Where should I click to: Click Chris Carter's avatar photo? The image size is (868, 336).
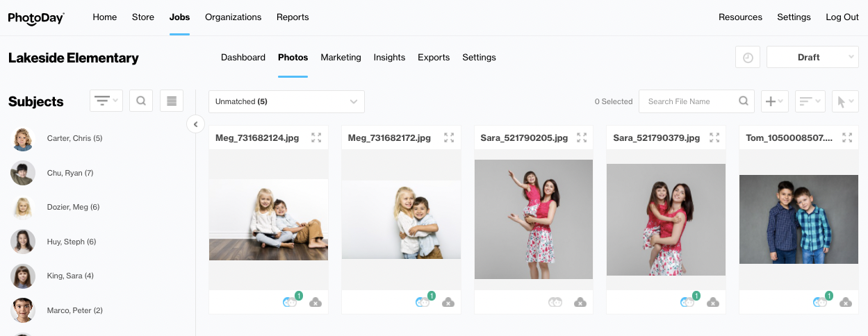click(x=23, y=139)
